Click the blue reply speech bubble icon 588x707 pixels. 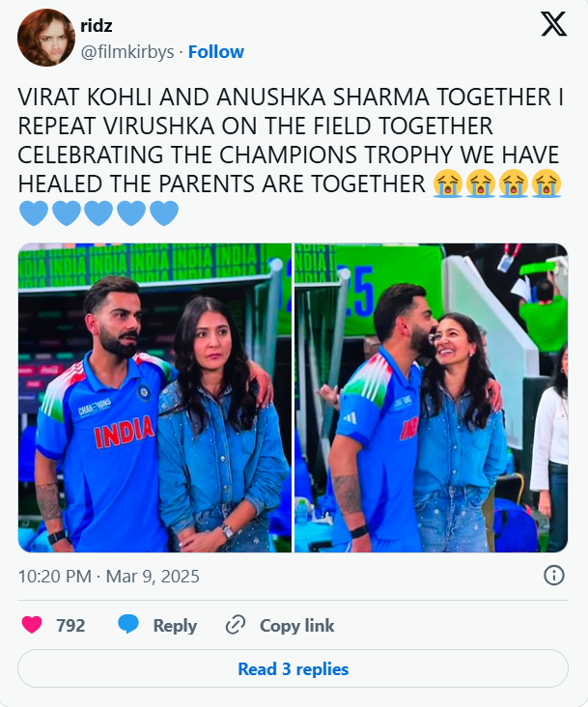pyautogui.click(x=128, y=625)
